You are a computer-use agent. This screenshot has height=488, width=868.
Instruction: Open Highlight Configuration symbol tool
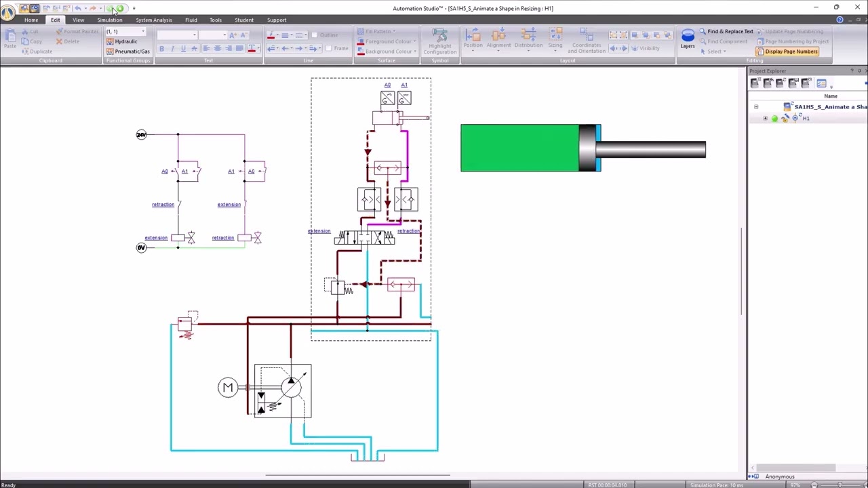[440, 42]
